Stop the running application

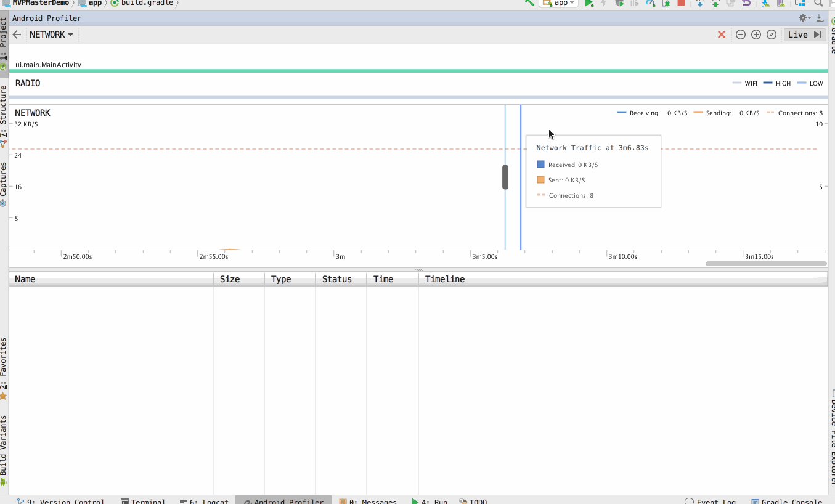tap(682, 3)
